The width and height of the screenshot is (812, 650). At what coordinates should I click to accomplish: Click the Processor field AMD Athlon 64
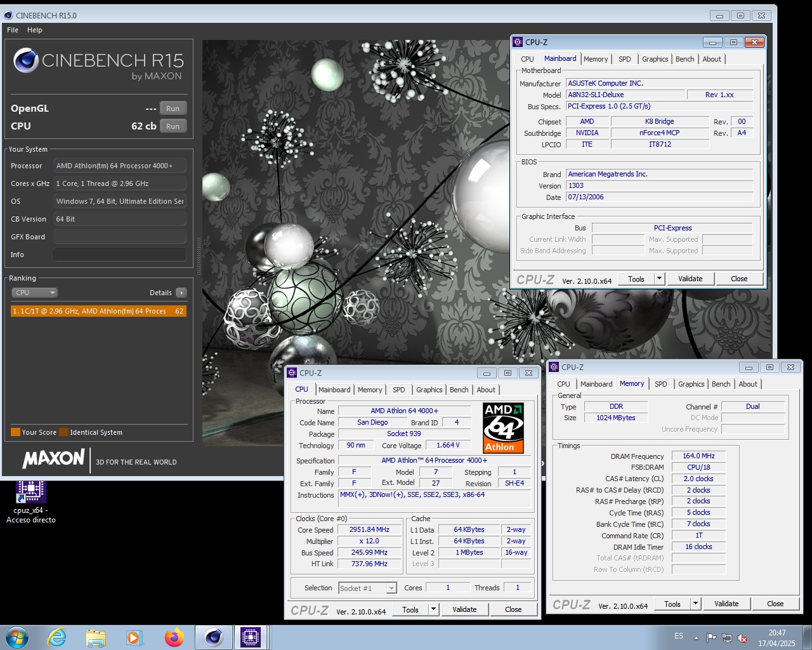click(120, 166)
